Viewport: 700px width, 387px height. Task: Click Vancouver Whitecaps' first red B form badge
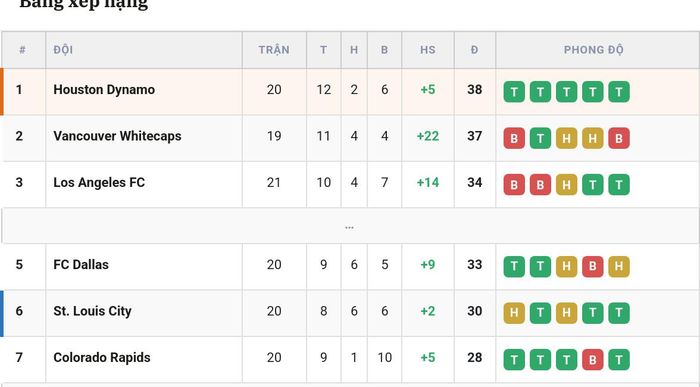tap(514, 138)
